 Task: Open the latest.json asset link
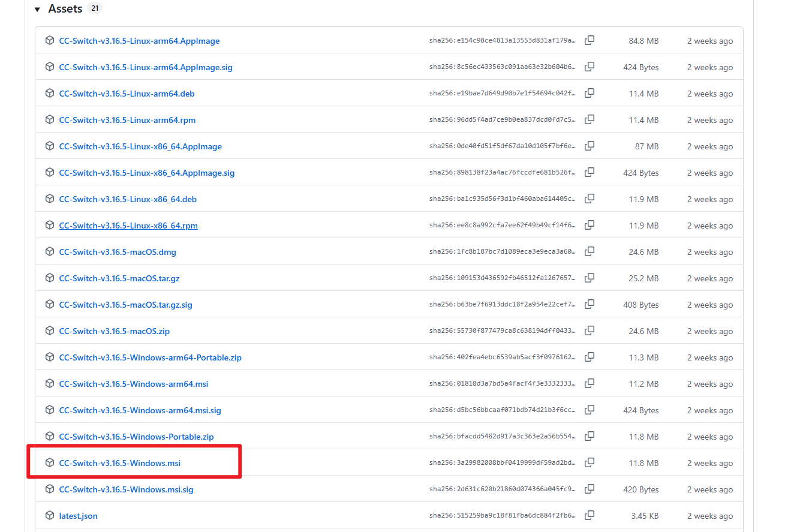tap(78, 516)
